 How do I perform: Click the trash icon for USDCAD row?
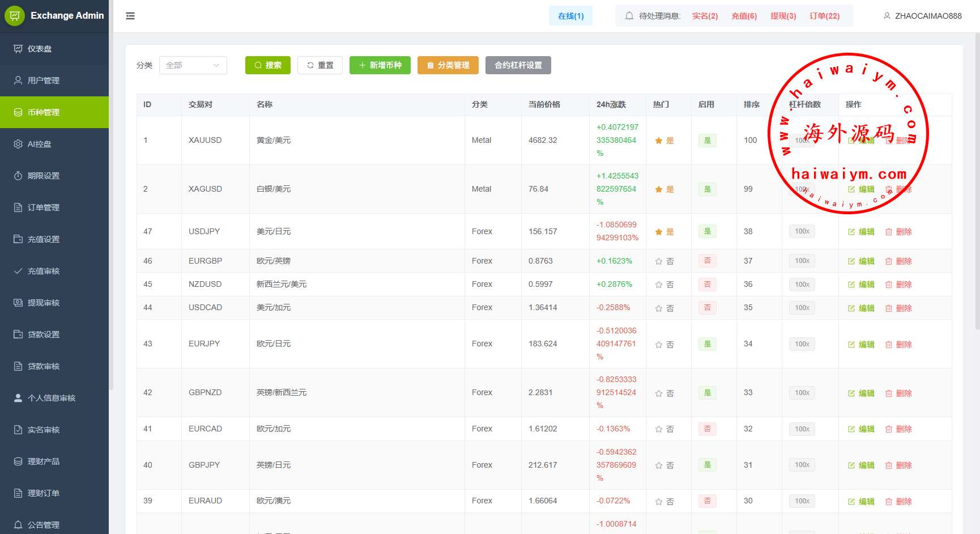click(x=889, y=308)
